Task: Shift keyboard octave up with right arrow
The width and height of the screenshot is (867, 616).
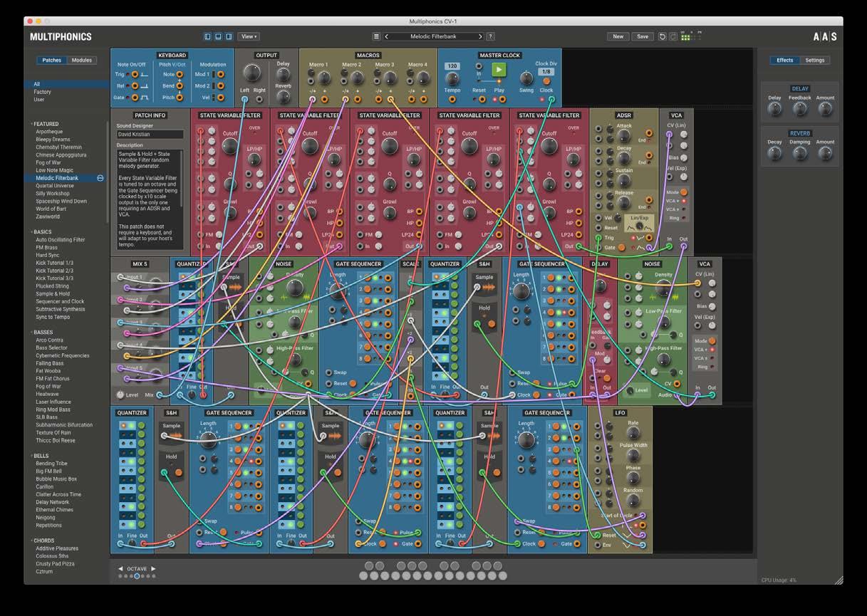Action: pos(153,569)
